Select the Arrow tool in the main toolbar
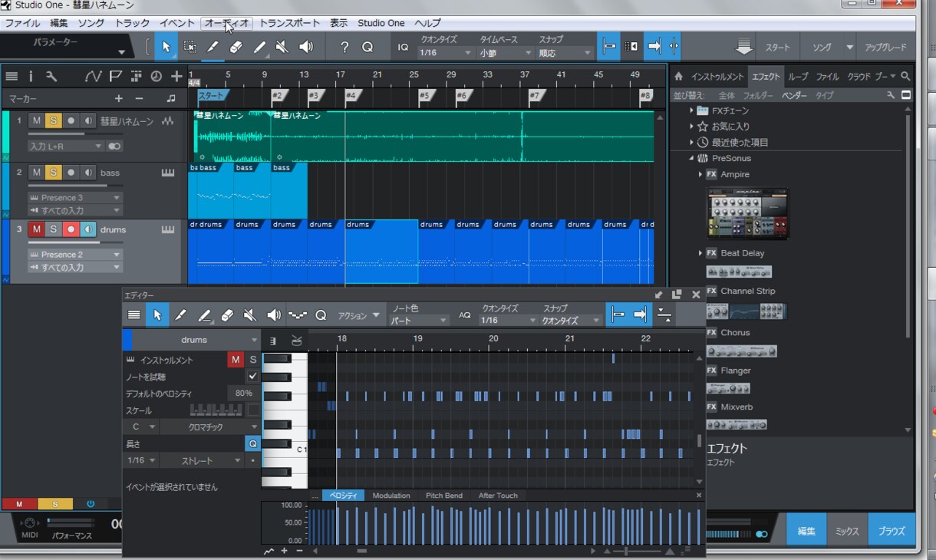 (x=166, y=47)
